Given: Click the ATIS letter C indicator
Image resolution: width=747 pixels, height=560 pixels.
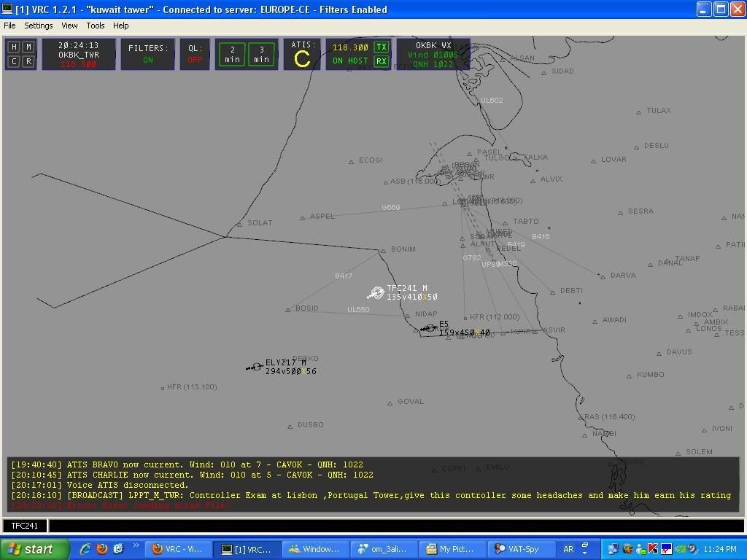Looking at the screenshot, I should (302, 59).
